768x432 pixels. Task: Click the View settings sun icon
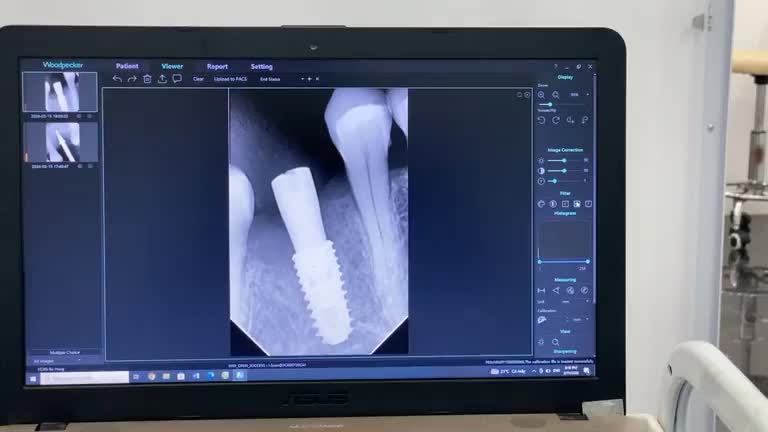(541, 342)
